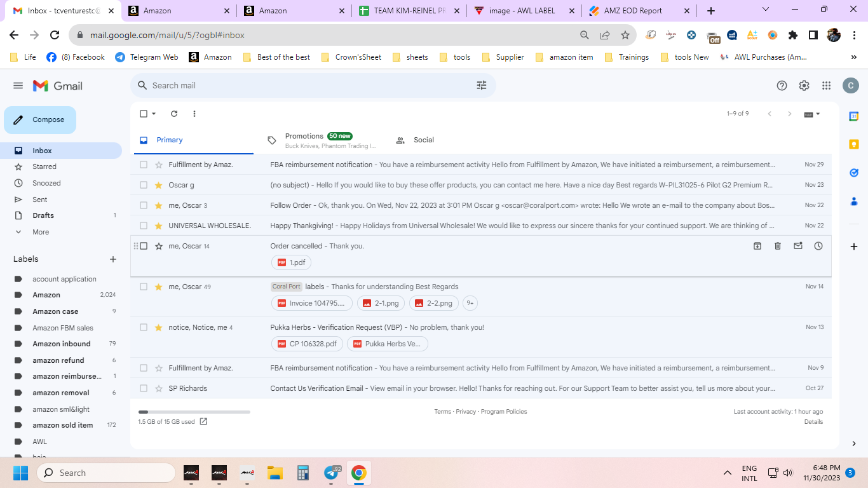
Task: Select the Follow Order email checkbox
Action: pos(144,205)
